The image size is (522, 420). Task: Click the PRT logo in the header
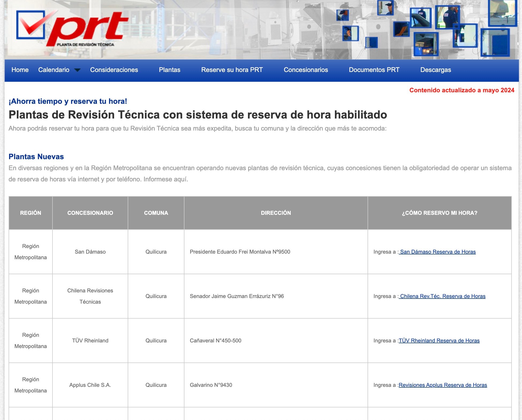pyautogui.click(x=72, y=29)
